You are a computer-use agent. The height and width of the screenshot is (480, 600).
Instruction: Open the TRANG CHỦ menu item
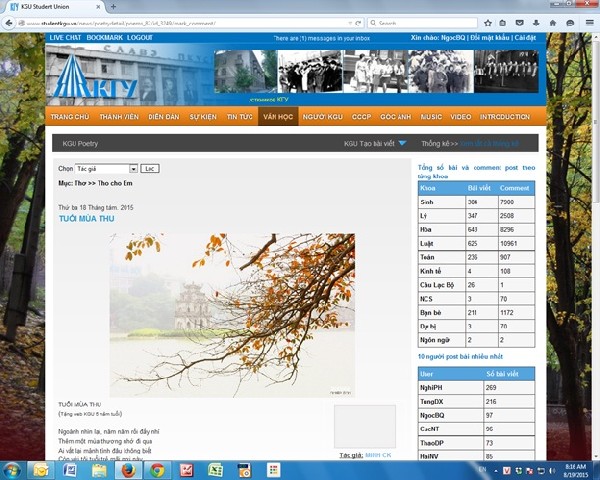[x=70, y=117]
